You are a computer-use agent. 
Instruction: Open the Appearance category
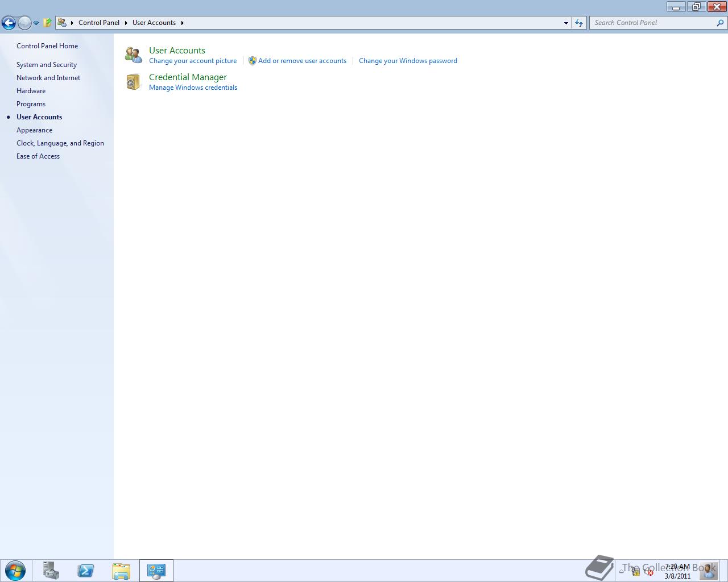click(35, 130)
